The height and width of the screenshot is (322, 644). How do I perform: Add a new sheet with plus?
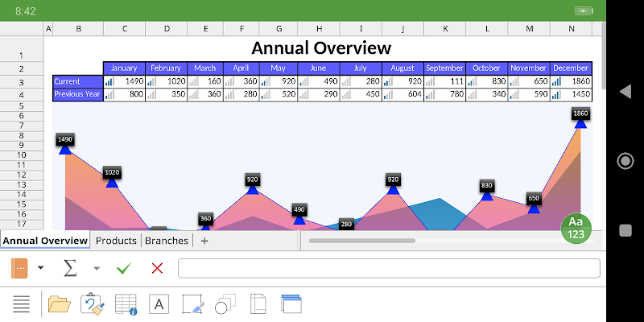(x=204, y=241)
